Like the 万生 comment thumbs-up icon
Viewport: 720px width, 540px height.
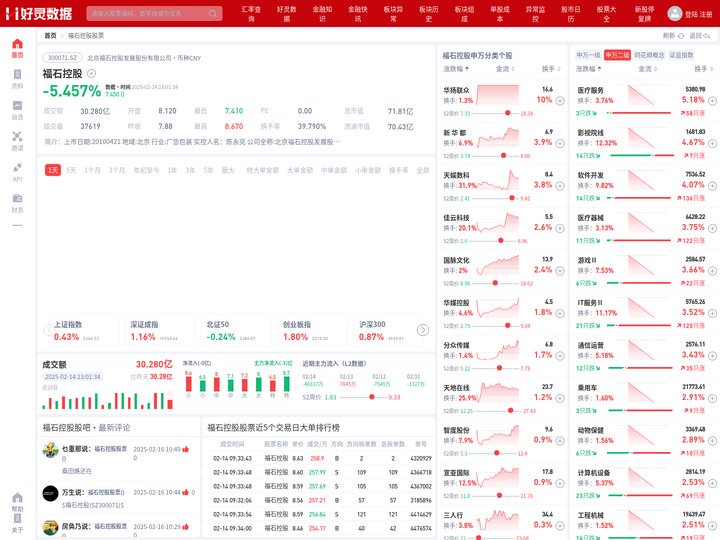[185, 492]
